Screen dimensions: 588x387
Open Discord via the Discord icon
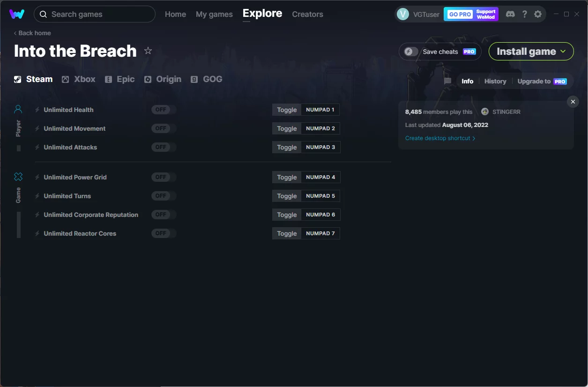click(x=510, y=14)
